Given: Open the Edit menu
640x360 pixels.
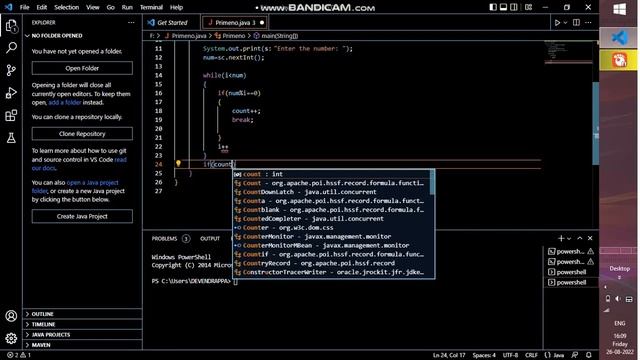Looking at the screenshot, I should pyautogui.click(x=42, y=7).
